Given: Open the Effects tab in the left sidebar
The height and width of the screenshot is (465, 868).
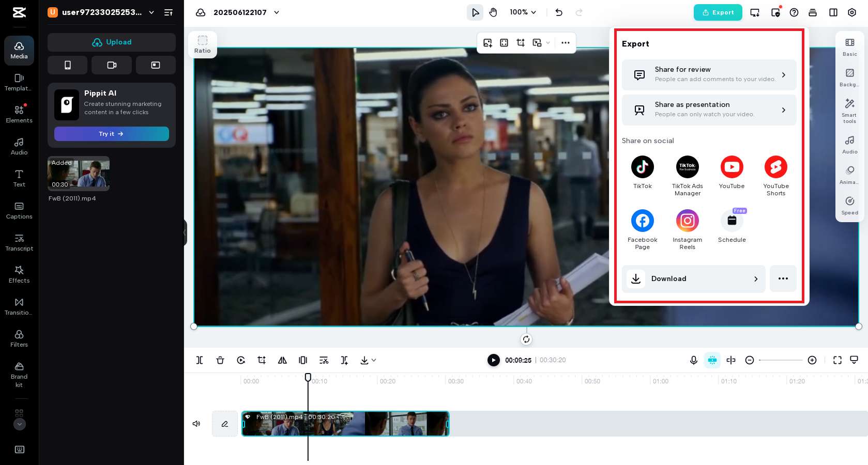Looking at the screenshot, I should (19, 274).
